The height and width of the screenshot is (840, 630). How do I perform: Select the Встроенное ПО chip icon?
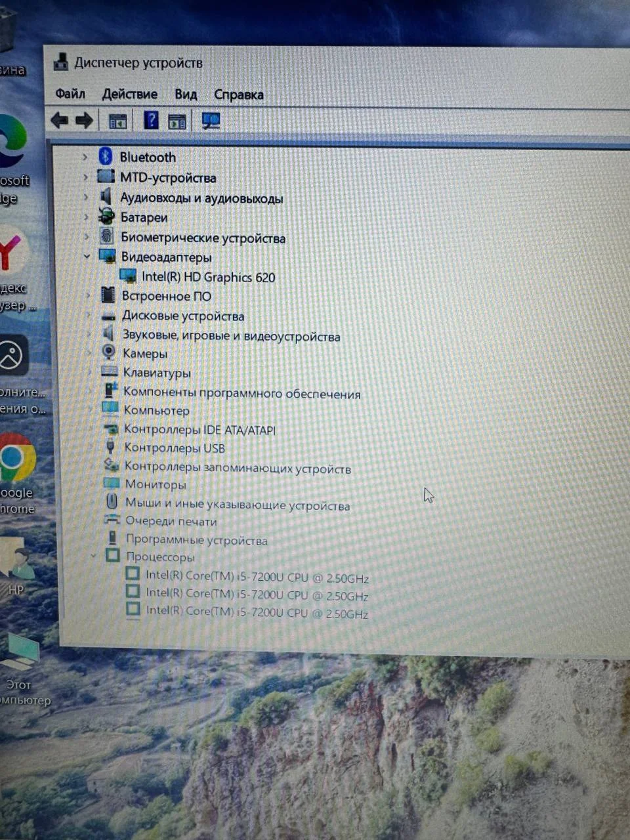[x=108, y=295]
